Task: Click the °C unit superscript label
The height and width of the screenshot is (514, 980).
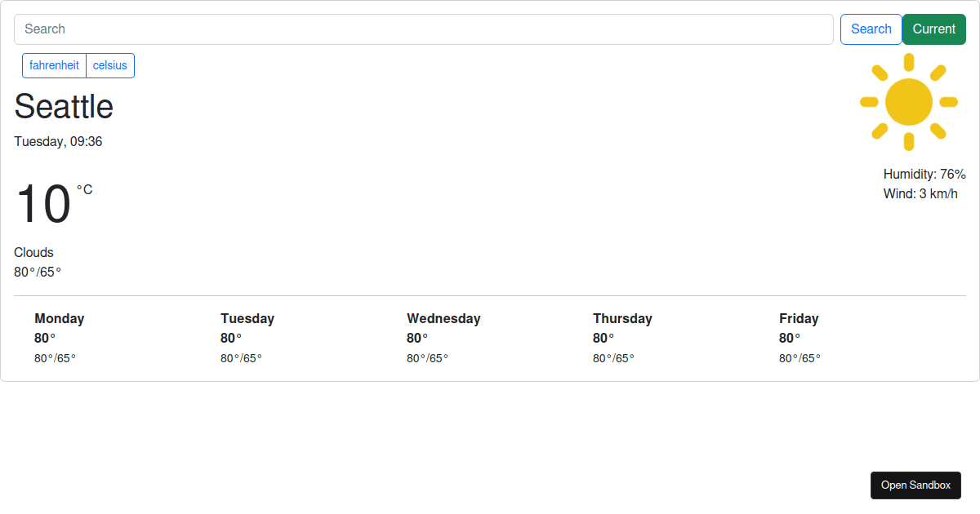Action: click(x=86, y=190)
